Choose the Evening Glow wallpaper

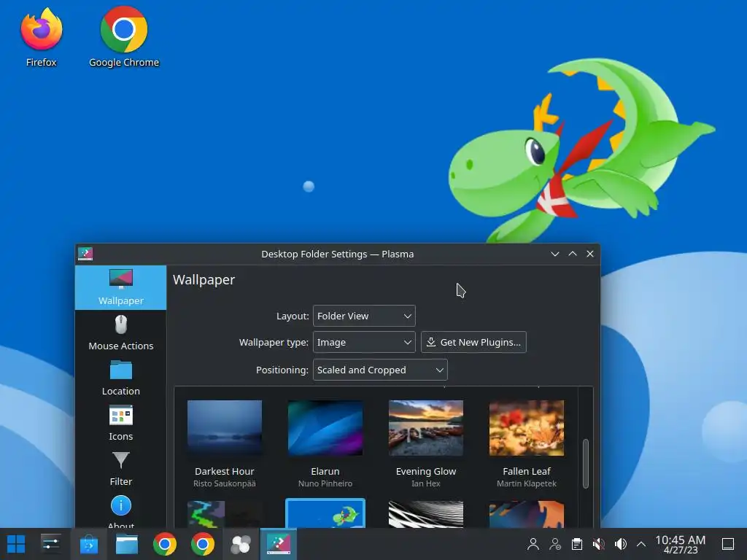click(x=426, y=428)
